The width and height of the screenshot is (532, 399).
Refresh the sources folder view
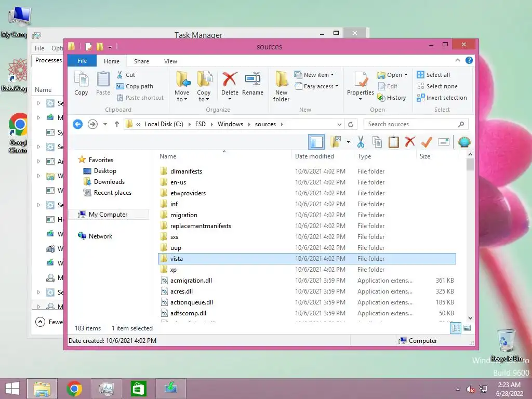tap(351, 124)
